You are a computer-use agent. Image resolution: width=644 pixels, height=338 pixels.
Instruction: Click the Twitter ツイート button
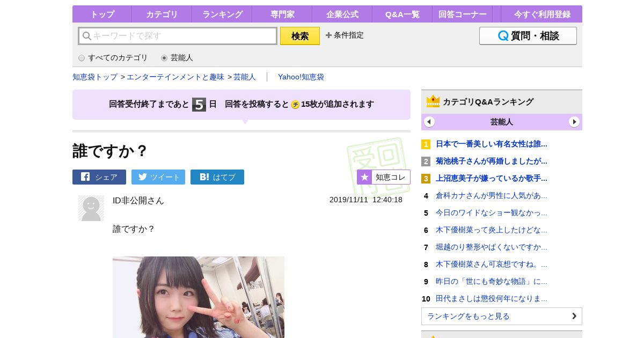pos(158,177)
